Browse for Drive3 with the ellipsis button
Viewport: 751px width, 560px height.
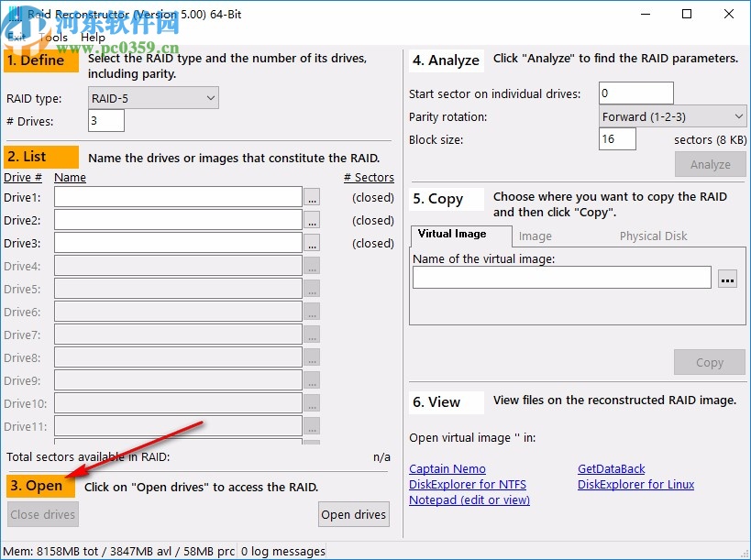point(312,243)
